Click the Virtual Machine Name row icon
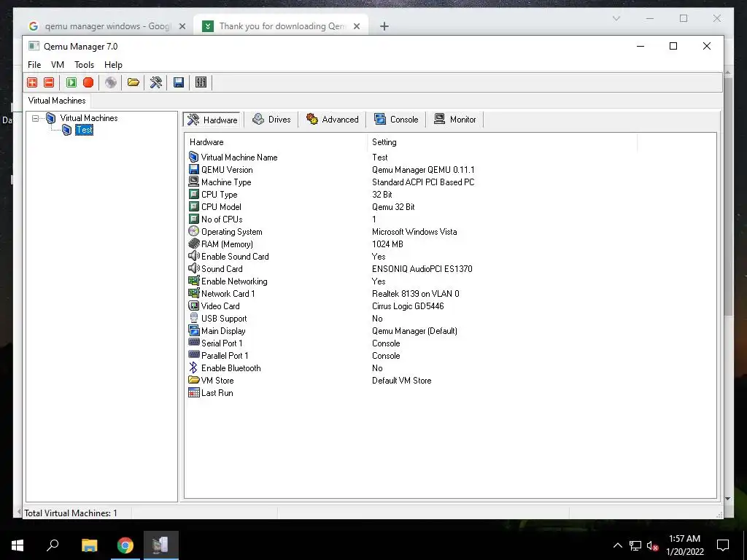Screen dimensions: 747x560 (193, 157)
